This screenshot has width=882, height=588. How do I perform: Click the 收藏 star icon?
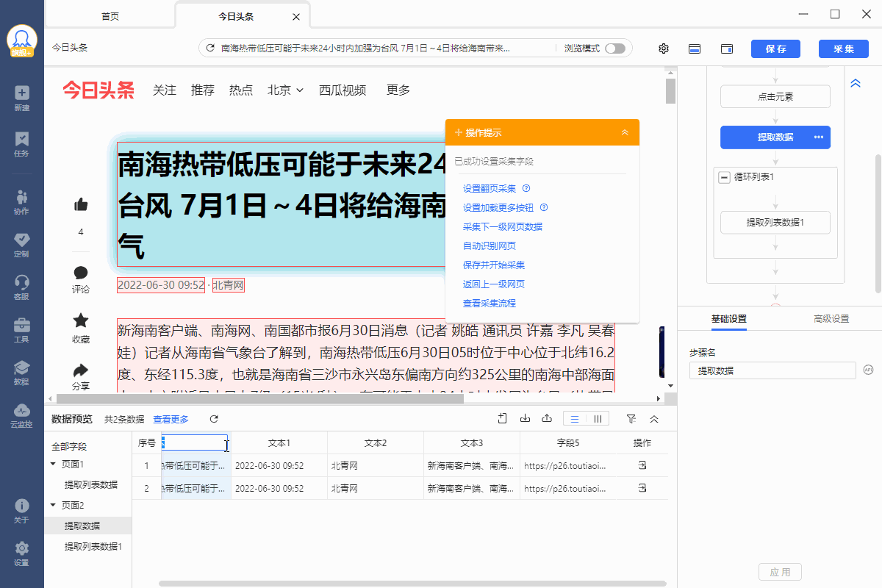pos(81,320)
